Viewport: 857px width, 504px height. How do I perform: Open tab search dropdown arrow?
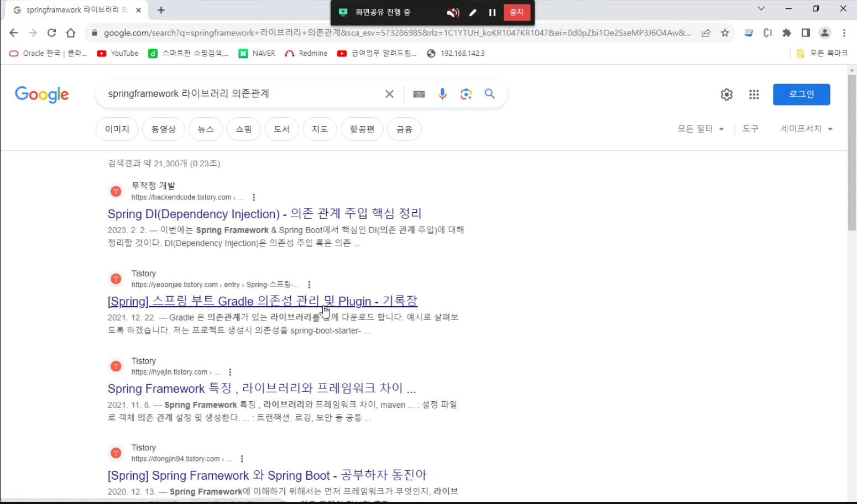pyautogui.click(x=761, y=9)
